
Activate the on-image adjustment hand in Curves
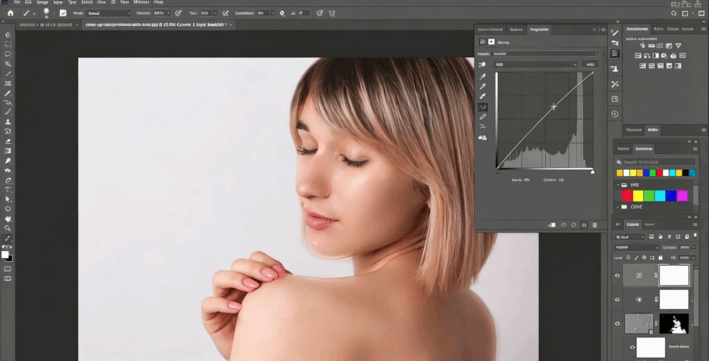pyautogui.click(x=482, y=65)
